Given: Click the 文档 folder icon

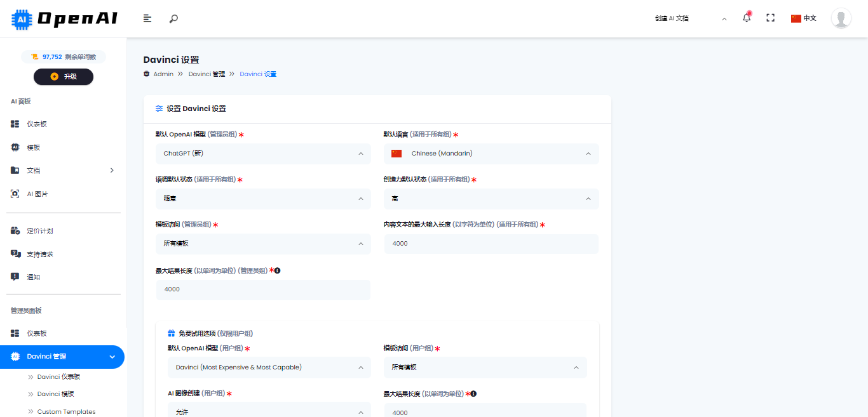Looking at the screenshot, I should (x=15, y=170).
